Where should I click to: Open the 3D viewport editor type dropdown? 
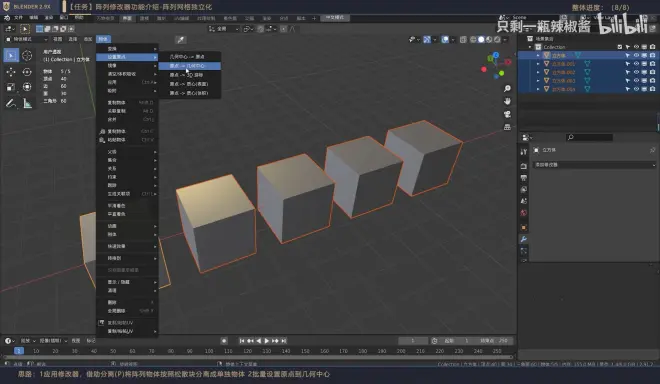pyautogui.click(x=9, y=29)
